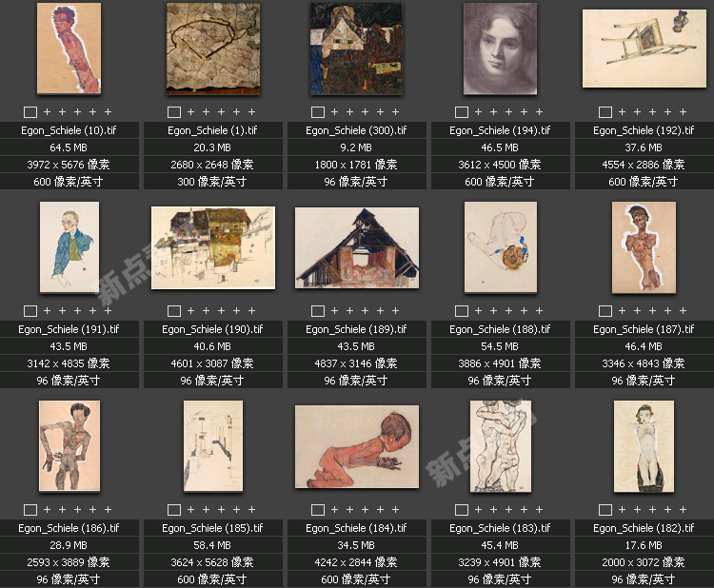Screen dimensions: 714x588
Task: Tick the checkbox above Egon_Schiele (182).tif
Action: click(x=605, y=510)
